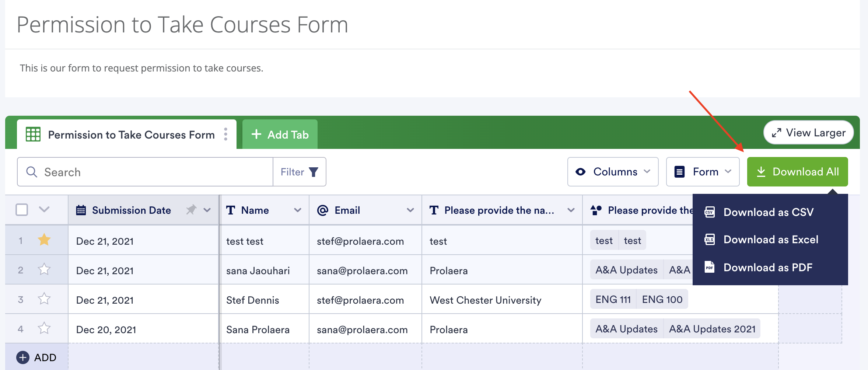Switch to Permission to Take Courses Form tab

[127, 134]
